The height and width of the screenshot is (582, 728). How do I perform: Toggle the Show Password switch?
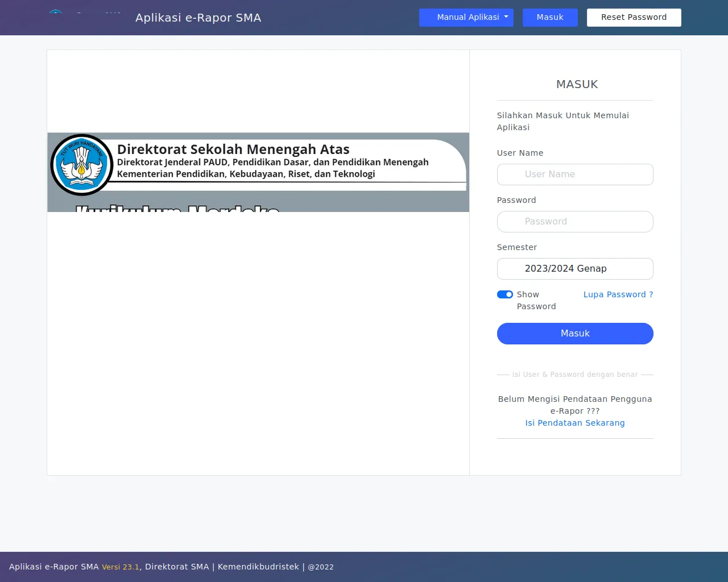click(505, 294)
